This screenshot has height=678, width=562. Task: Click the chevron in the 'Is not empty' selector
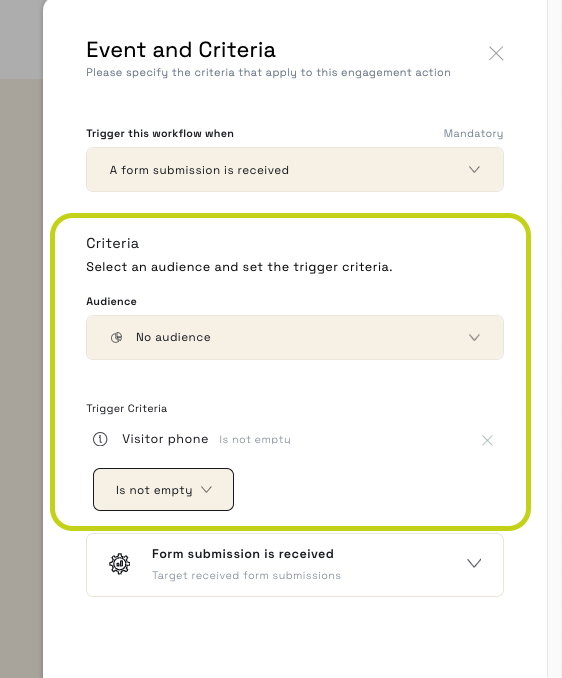click(207, 489)
